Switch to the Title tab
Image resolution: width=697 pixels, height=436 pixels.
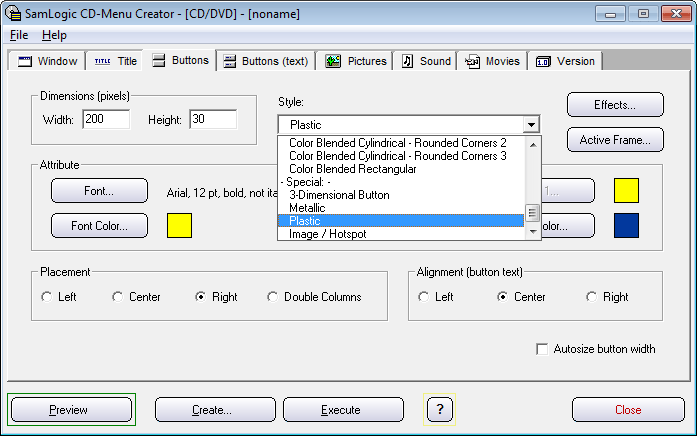(x=115, y=61)
